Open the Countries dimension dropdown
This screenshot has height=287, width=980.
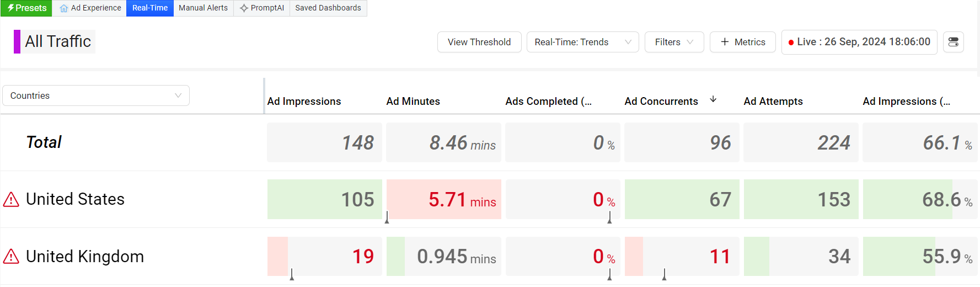pyautogui.click(x=96, y=95)
